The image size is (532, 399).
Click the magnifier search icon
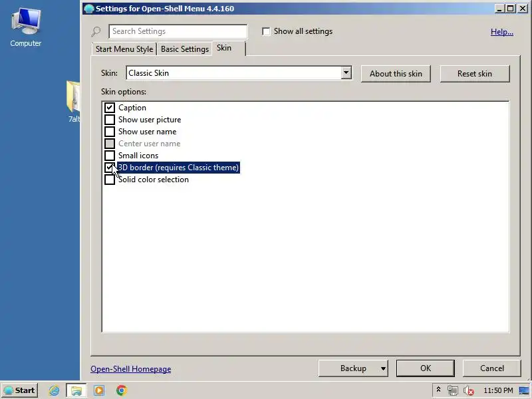click(96, 31)
